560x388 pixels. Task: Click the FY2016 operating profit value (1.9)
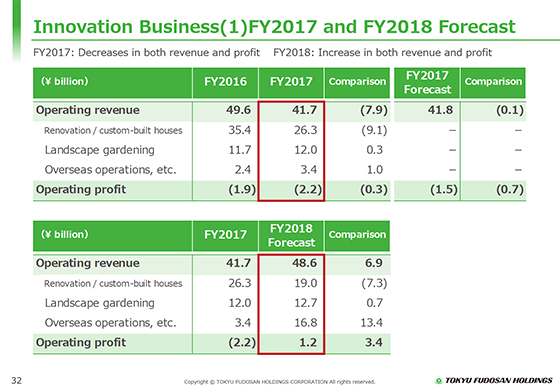pos(242,189)
